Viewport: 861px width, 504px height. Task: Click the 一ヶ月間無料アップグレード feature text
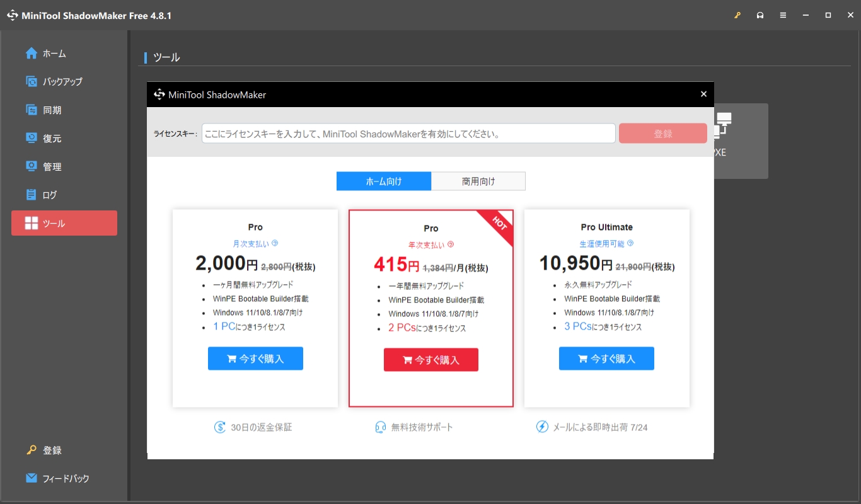click(253, 285)
